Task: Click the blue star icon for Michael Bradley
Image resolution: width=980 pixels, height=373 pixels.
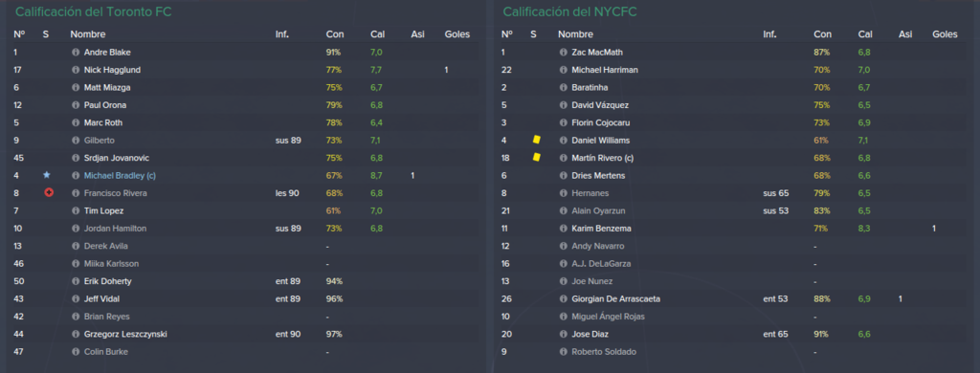Action: point(46,176)
